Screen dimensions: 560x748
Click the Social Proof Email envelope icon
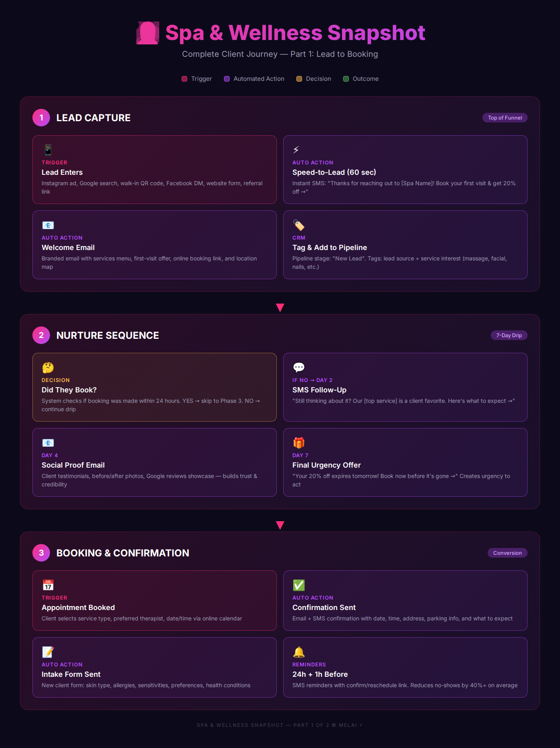pyautogui.click(x=48, y=443)
